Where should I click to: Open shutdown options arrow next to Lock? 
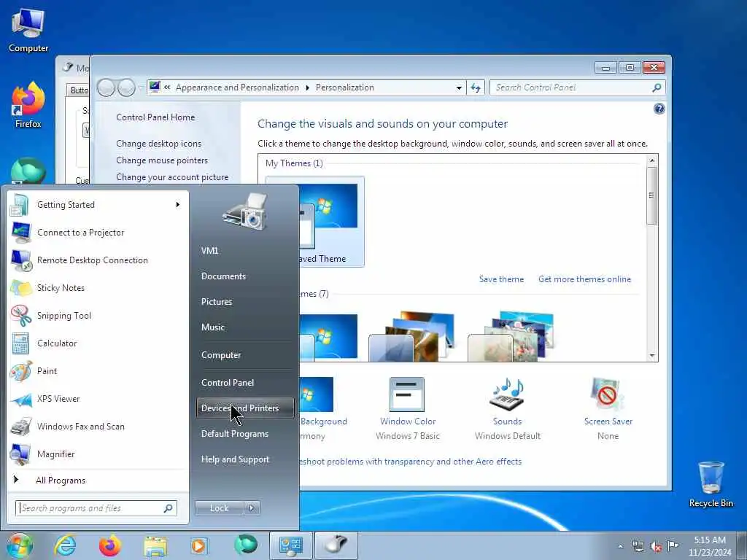tap(252, 508)
